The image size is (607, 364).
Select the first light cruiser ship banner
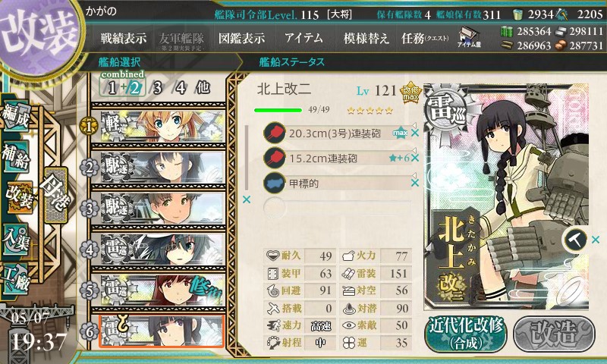point(162,127)
